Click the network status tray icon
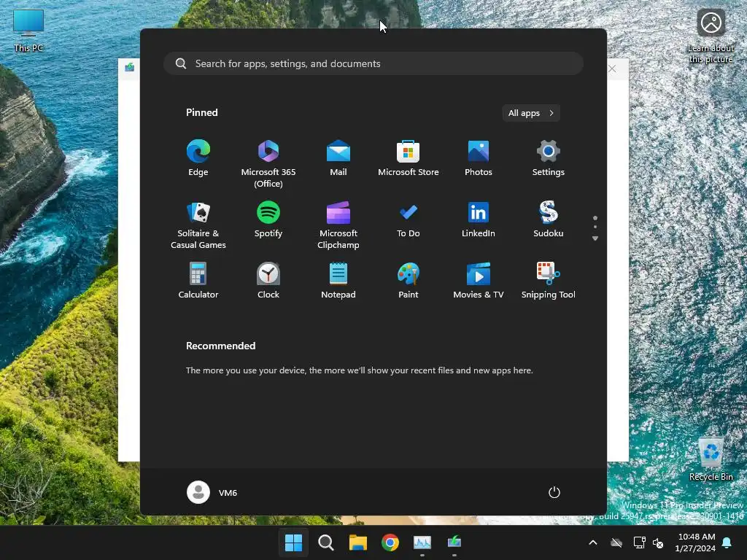The width and height of the screenshot is (747, 560). point(639,542)
